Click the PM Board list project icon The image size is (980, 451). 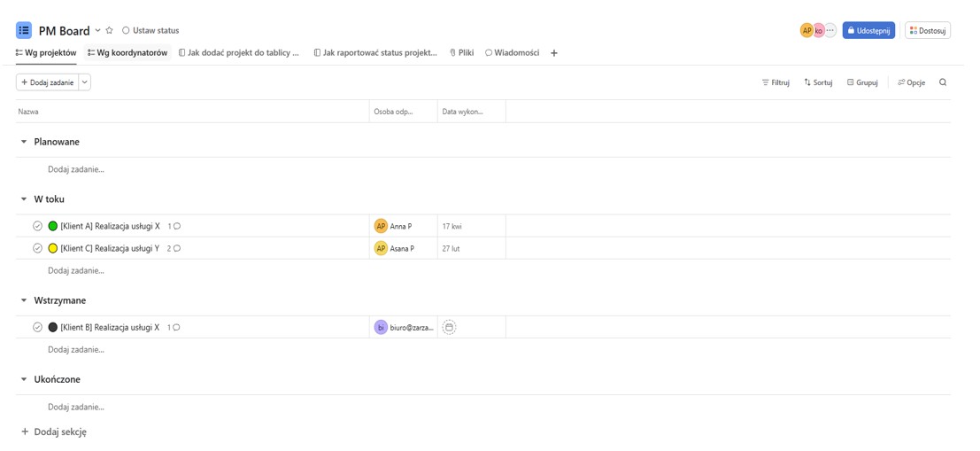click(x=24, y=30)
